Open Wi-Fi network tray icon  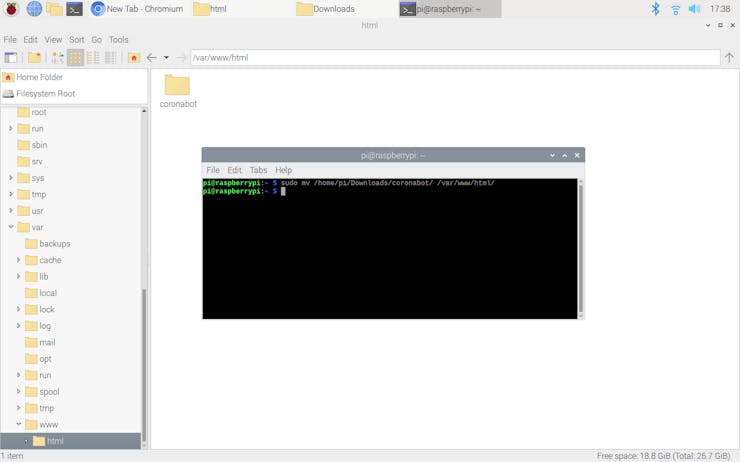(x=675, y=9)
